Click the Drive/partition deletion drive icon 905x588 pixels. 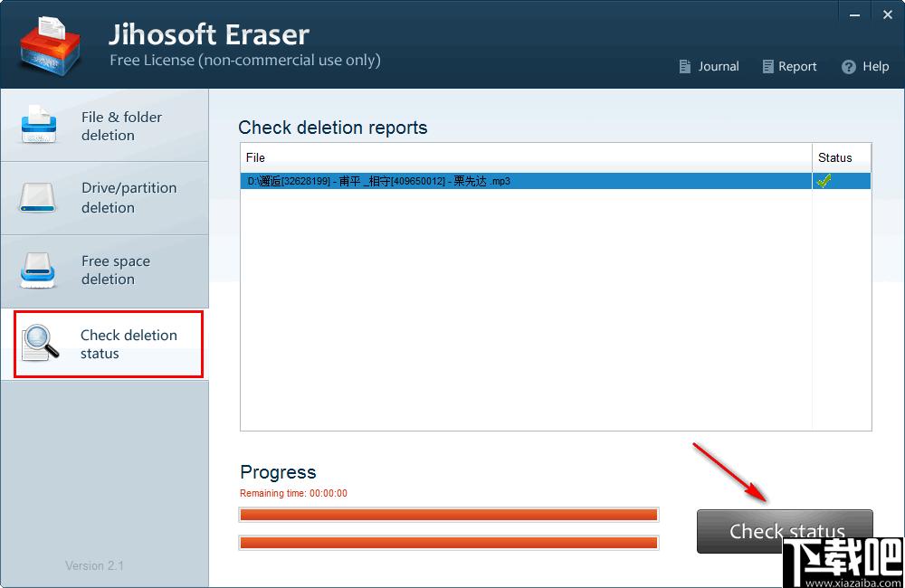click(x=37, y=198)
